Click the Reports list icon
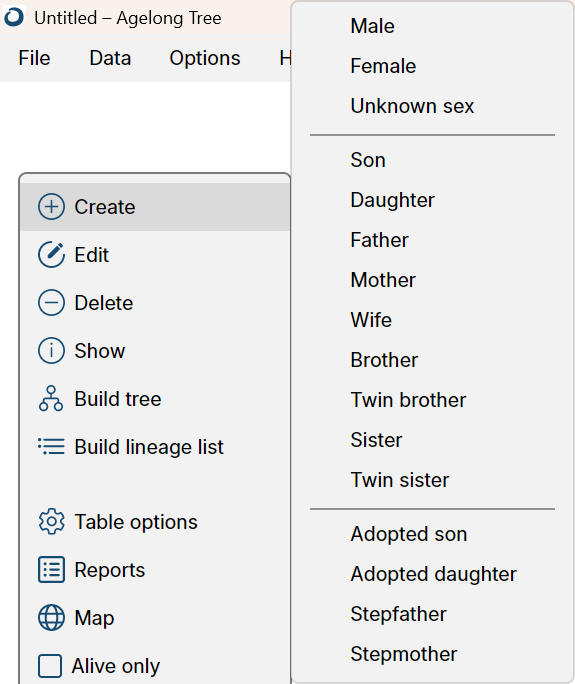Image resolution: width=575 pixels, height=684 pixels. [x=51, y=569]
